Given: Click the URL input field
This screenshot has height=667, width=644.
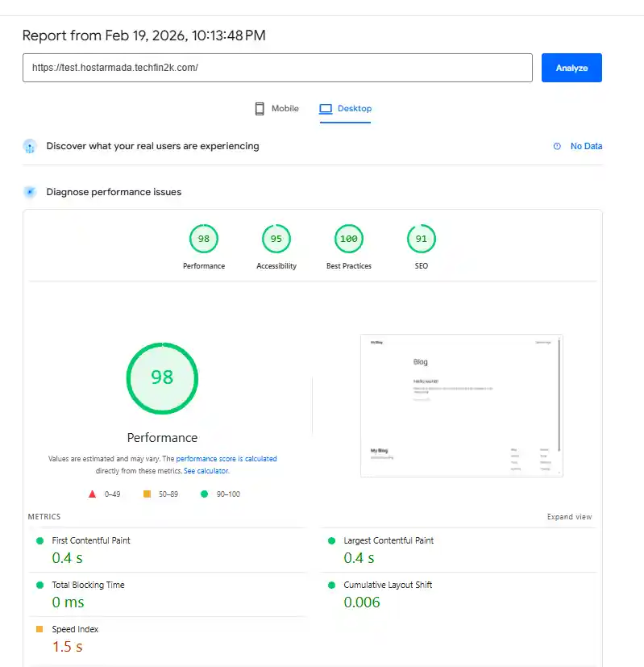Looking at the screenshot, I should pos(277,68).
